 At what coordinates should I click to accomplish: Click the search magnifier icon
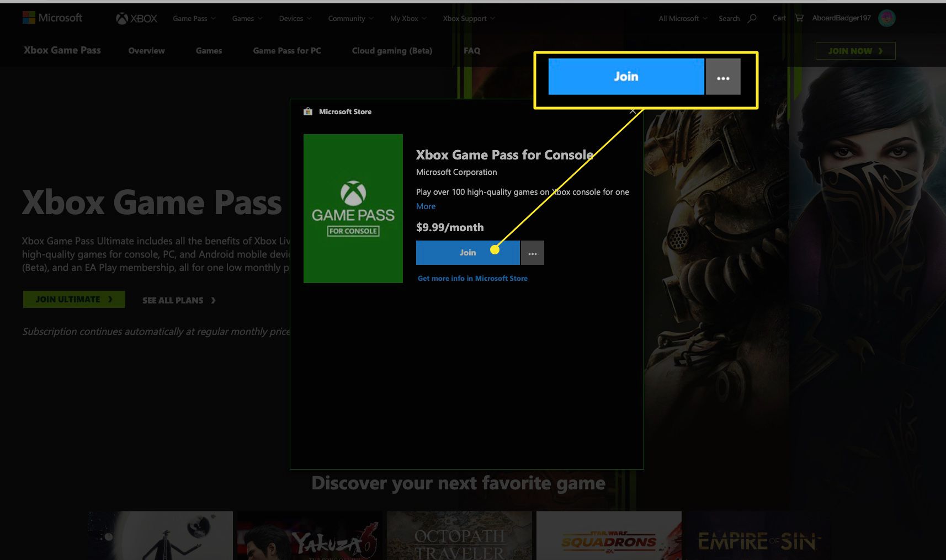click(752, 18)
